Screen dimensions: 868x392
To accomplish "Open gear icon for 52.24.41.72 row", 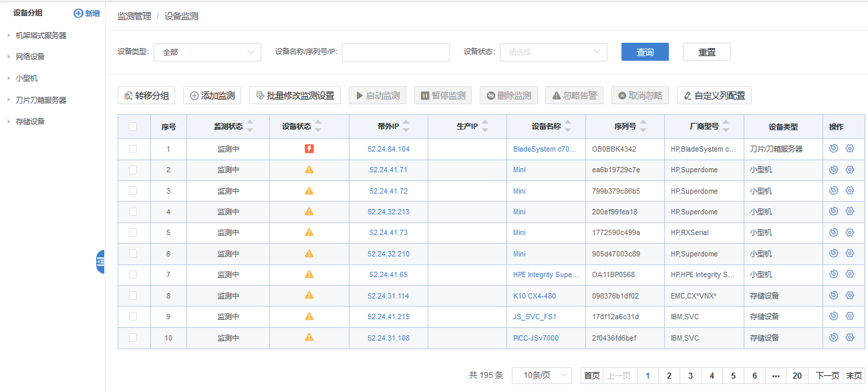I will (850, 190).
